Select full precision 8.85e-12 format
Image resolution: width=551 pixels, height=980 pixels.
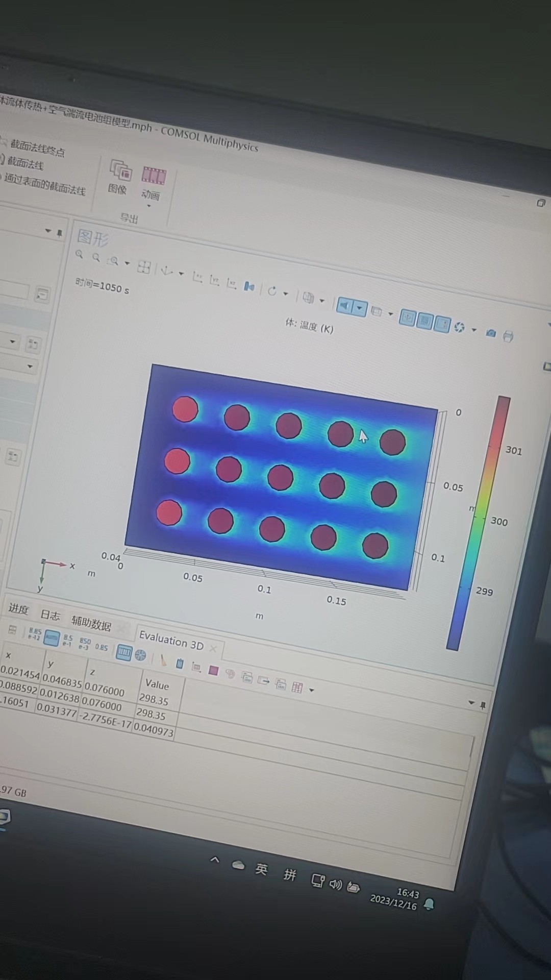click(x=35, y=634)
